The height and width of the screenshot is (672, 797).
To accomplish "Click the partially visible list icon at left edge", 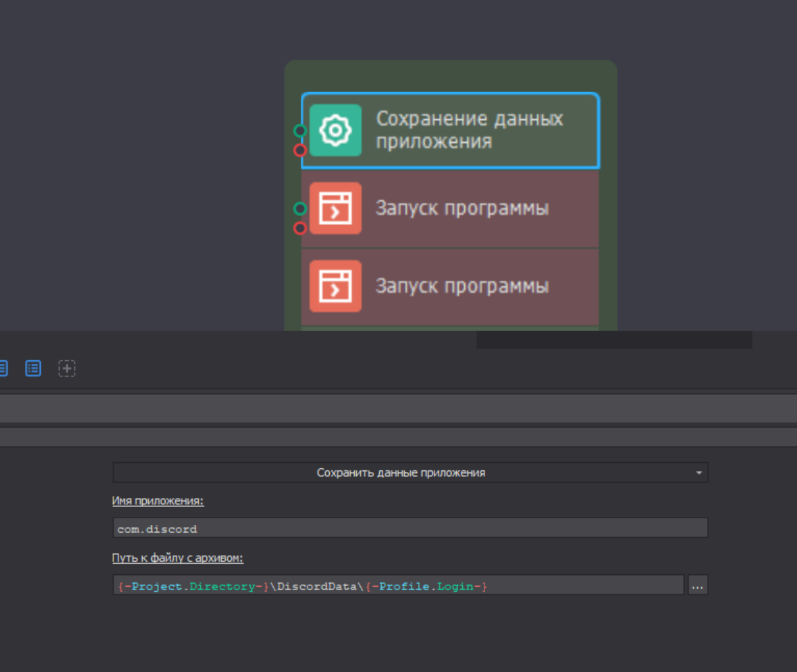I will [3, 369].
